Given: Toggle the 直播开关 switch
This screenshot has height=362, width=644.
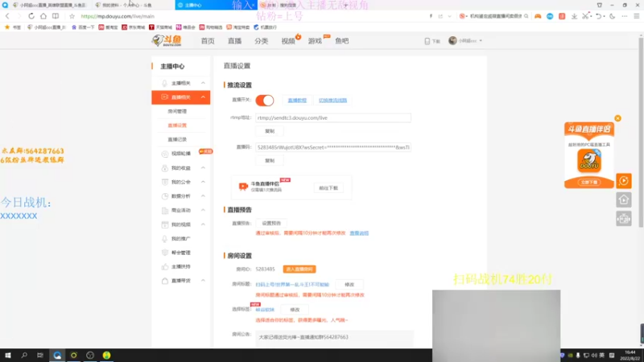Looking at the screenshot, I should pyautogui.click(x=265, y=100).
